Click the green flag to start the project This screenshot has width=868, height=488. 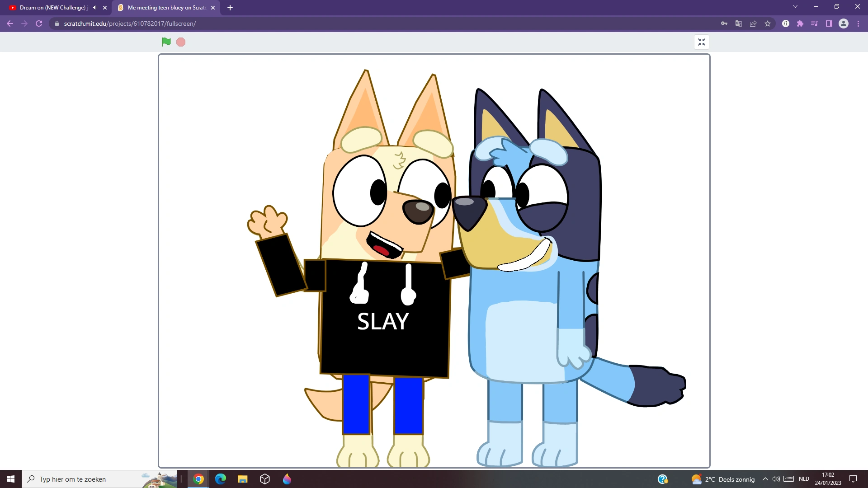click(166, 42)
